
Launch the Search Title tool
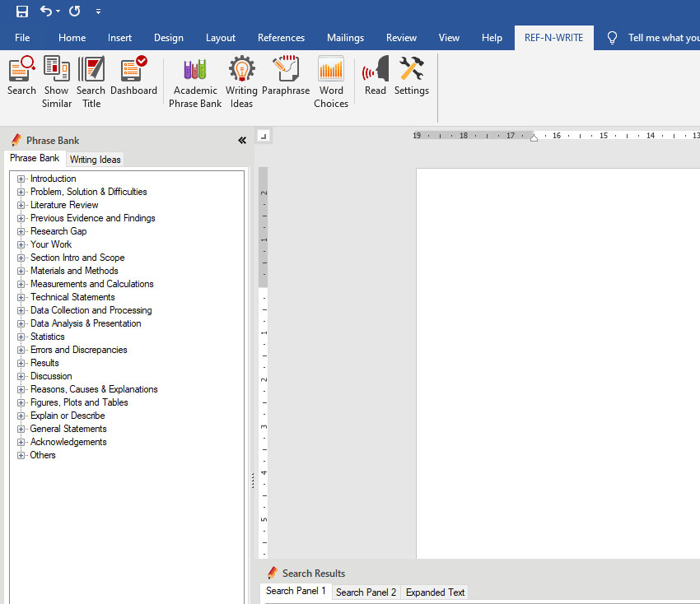coord(91,81)
